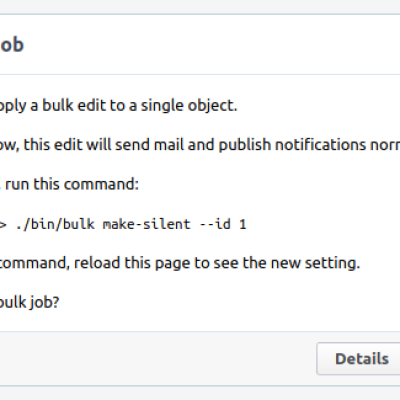Click the number 1 after --id
Viewport: 400px width, 400px height.
(243, 224)
